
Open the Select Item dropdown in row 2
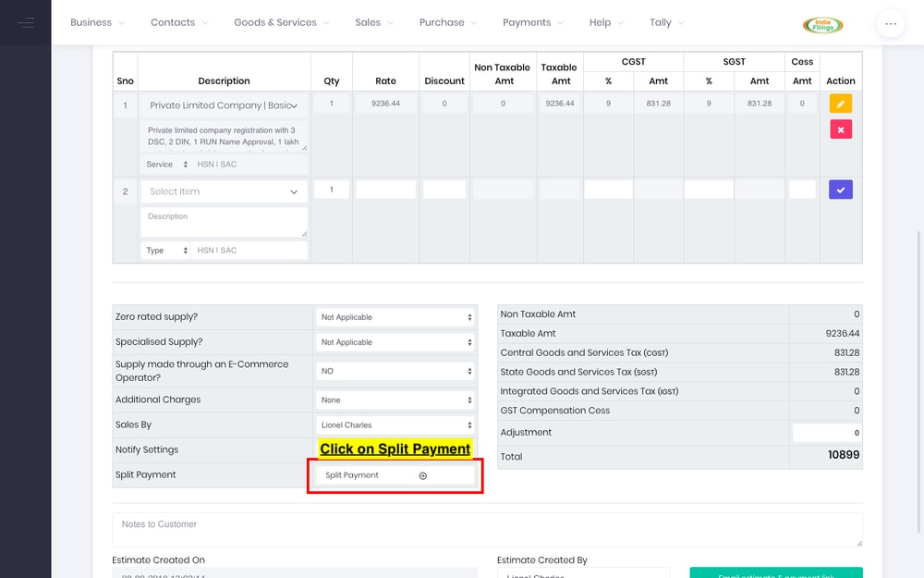(x=224, y=191)
